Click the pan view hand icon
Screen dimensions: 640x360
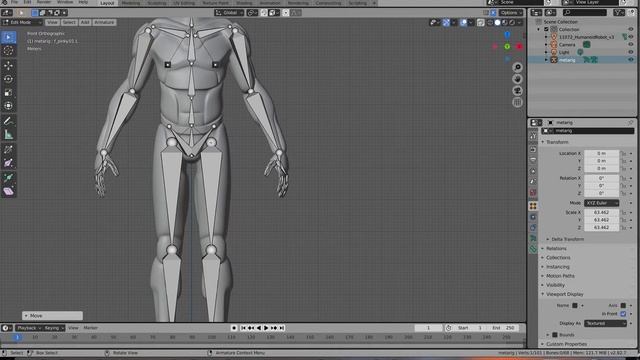pyautogui.click(x=518, y=79)
